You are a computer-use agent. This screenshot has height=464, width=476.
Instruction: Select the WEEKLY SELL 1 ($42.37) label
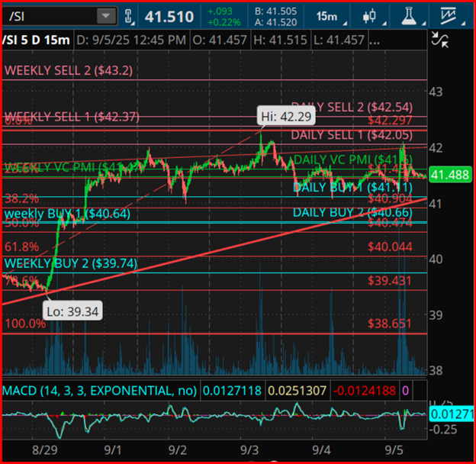click(x=72, y=116)
